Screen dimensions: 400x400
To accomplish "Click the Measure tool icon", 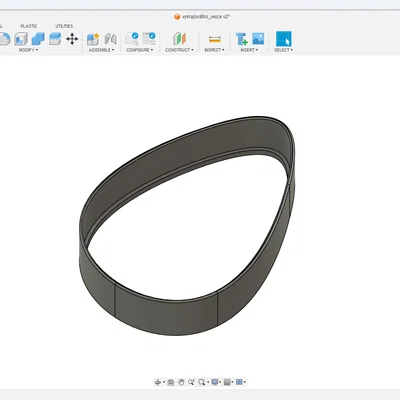I will [x=214, y=39].
